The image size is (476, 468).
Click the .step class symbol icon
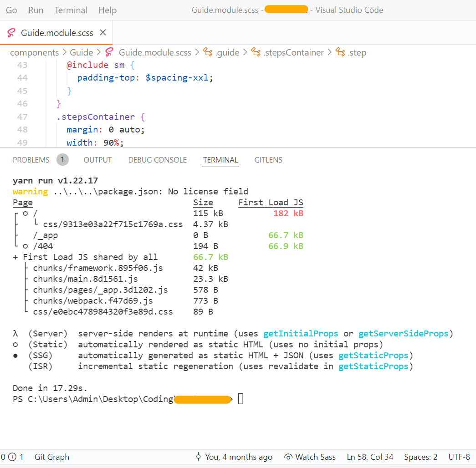(x=340, y=52)
